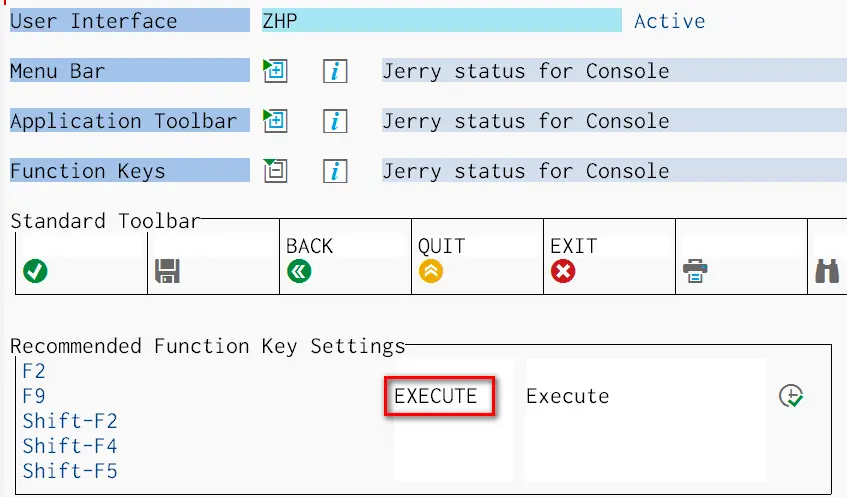Click the Print icon in the toolbar

[x=695, y=271]
